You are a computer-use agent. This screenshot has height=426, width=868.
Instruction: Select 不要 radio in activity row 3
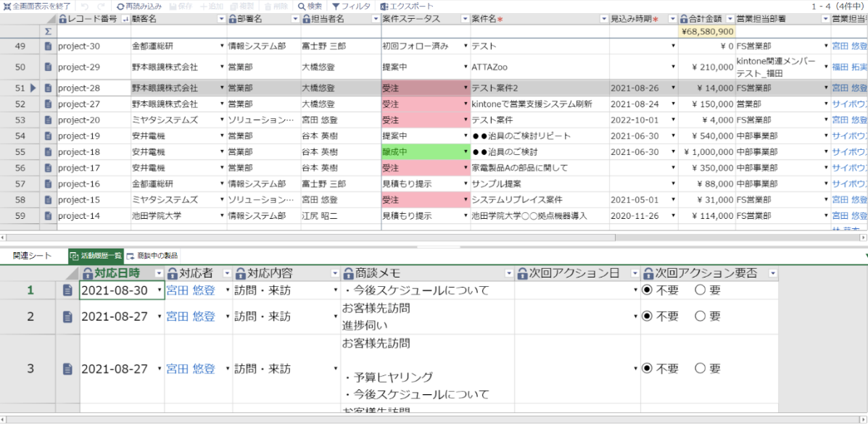[x=647, y=369]
